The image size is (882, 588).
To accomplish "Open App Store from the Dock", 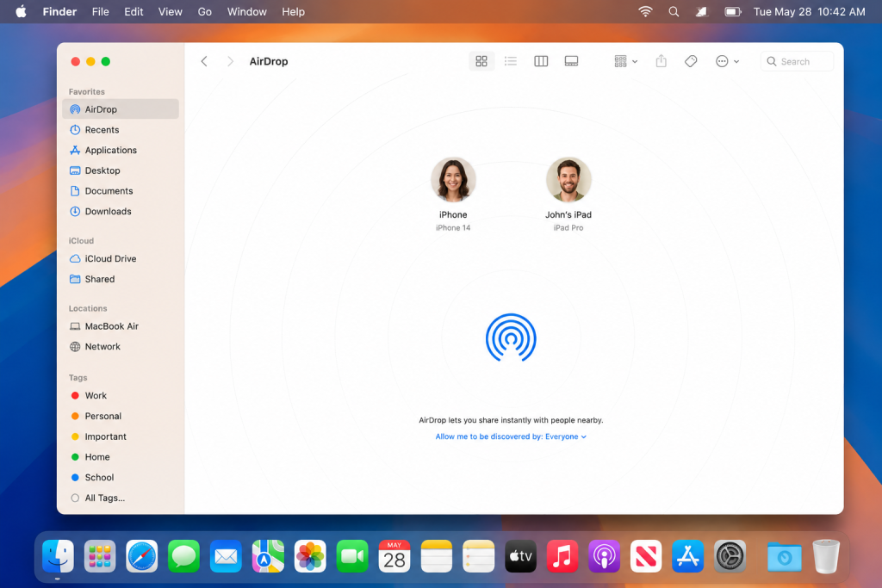I will [688, 556].
